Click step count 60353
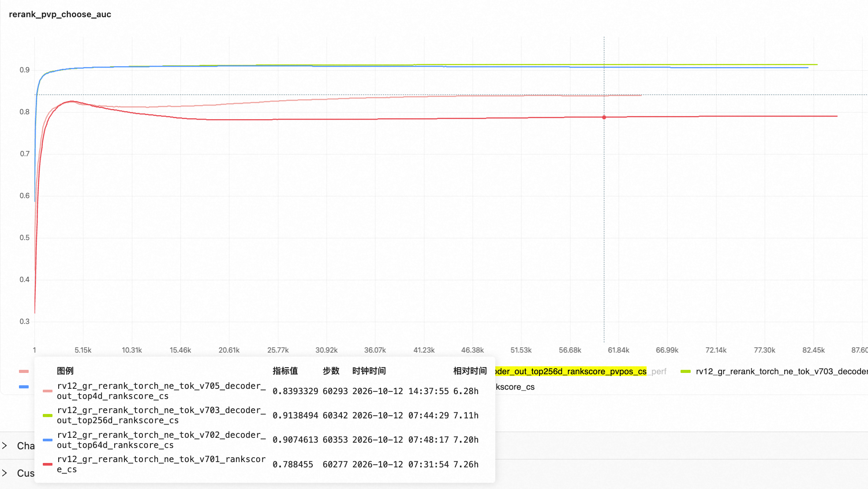Viewport: 868px width, 489px height. (x=335, y=440)
